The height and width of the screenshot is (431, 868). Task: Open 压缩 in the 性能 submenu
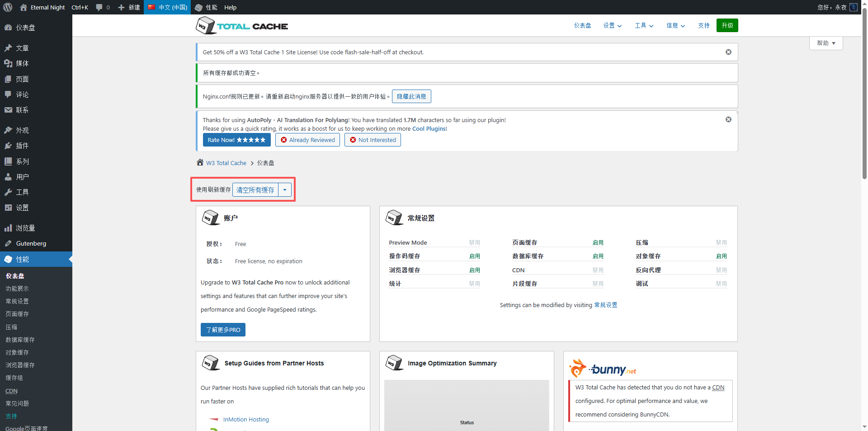(11, 327)
